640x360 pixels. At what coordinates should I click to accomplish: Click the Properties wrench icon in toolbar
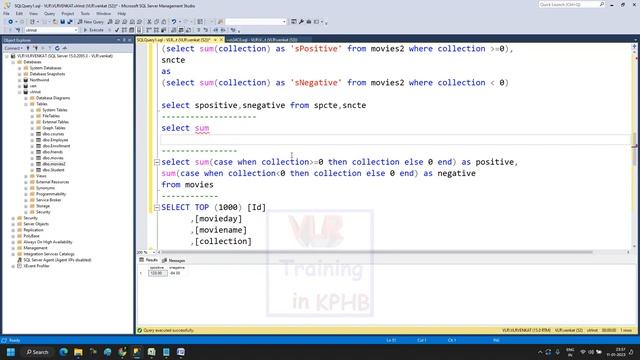click(301, 22)
